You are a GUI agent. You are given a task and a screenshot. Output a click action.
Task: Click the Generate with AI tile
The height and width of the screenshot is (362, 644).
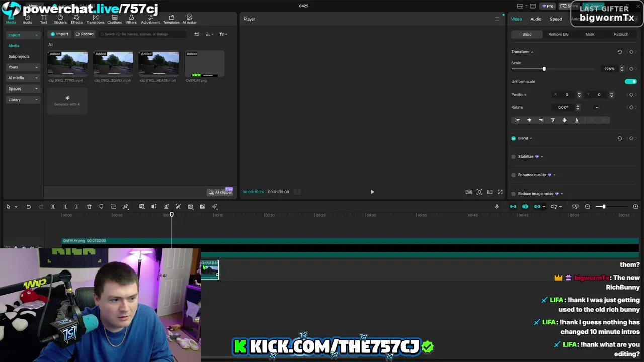67,101
